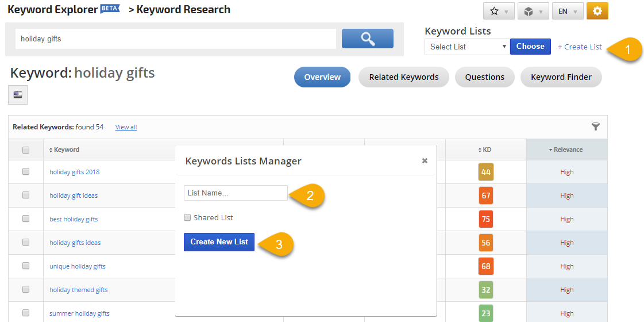Click the + Create List link
Screen dimensions: 644x322
pos(580,47)
